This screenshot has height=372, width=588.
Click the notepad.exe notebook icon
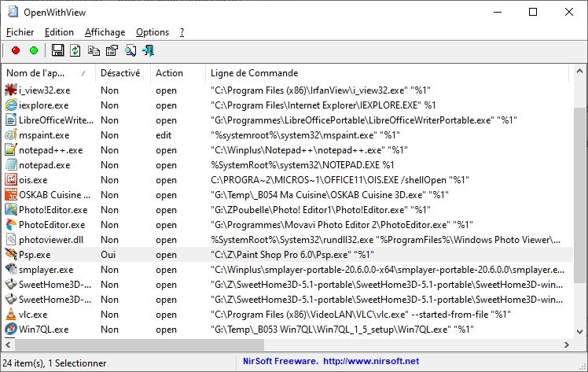pos(11,165)
